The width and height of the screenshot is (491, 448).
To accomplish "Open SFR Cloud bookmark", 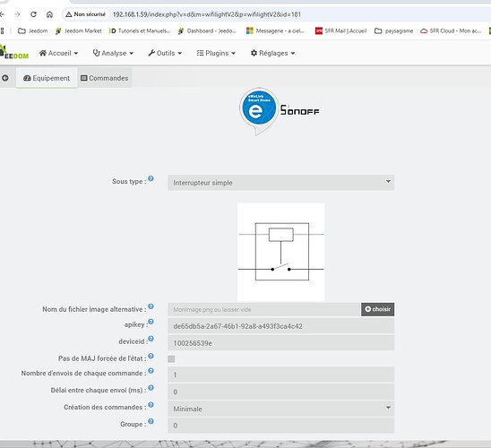I will [451, 30].
